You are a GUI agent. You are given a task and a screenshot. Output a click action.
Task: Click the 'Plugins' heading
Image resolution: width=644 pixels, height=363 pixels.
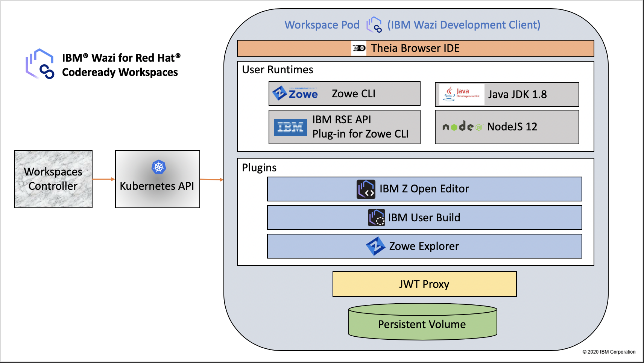pyautogui.click(x=259, y=168)
